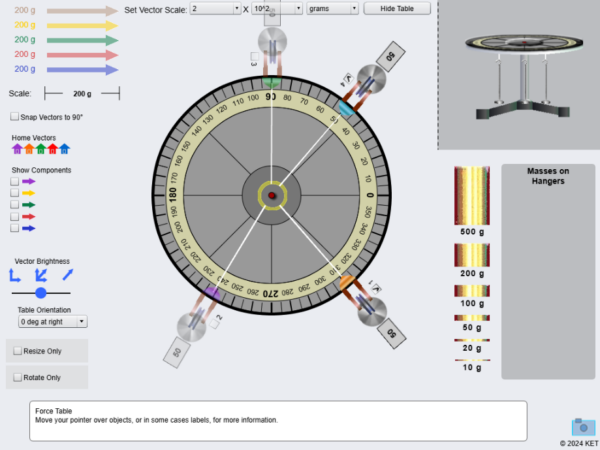Adjust the Vector Brightness slider
Viewport: 600px width, 450px height.
41,293
